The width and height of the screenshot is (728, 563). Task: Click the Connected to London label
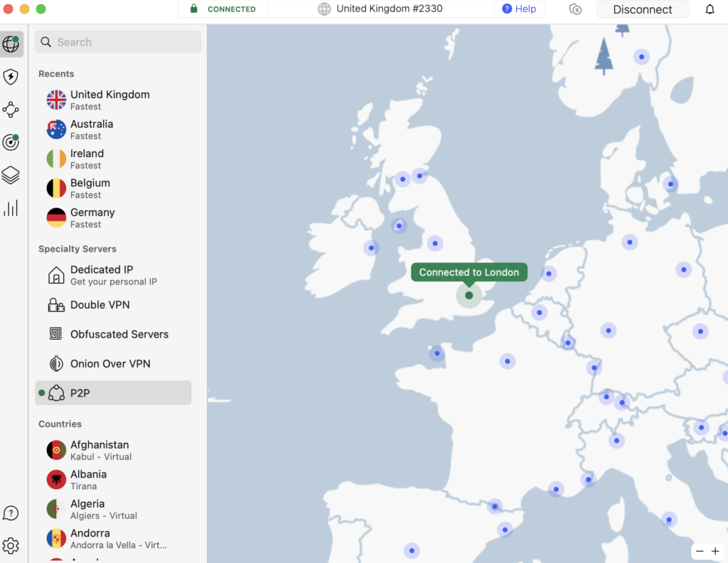click(x=469, y=272)
